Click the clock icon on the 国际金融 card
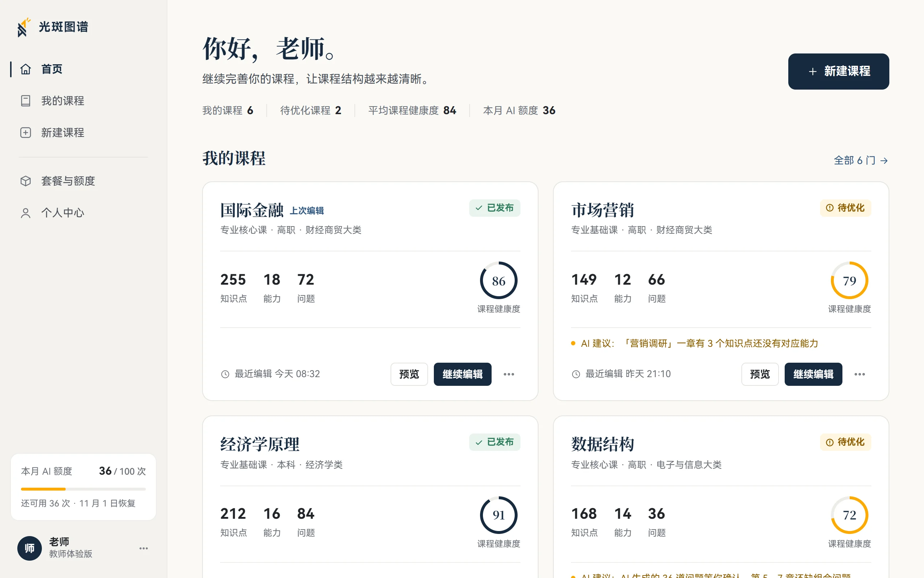 [x=225, y=374]
